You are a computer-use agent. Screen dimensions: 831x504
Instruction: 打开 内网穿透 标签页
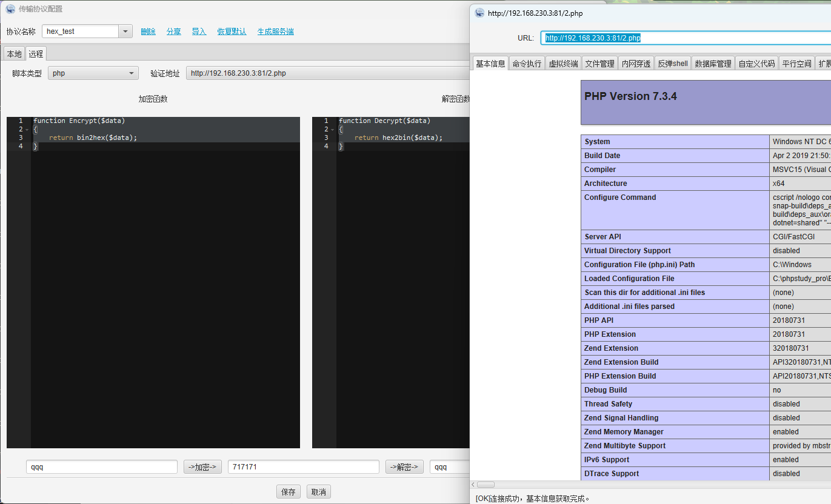636,62
